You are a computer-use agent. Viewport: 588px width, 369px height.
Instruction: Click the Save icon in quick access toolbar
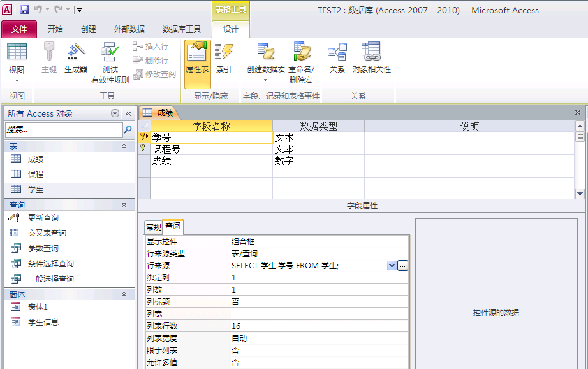point(24,10)
